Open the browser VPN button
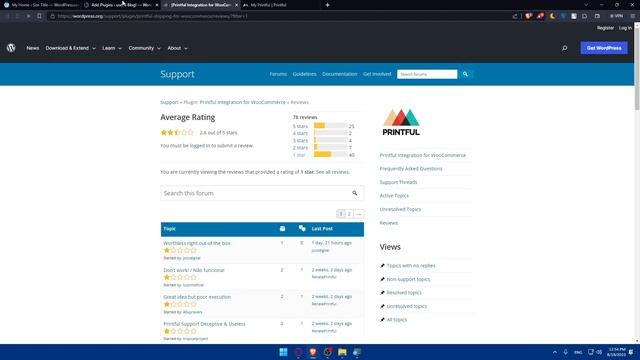 [616, 16]
